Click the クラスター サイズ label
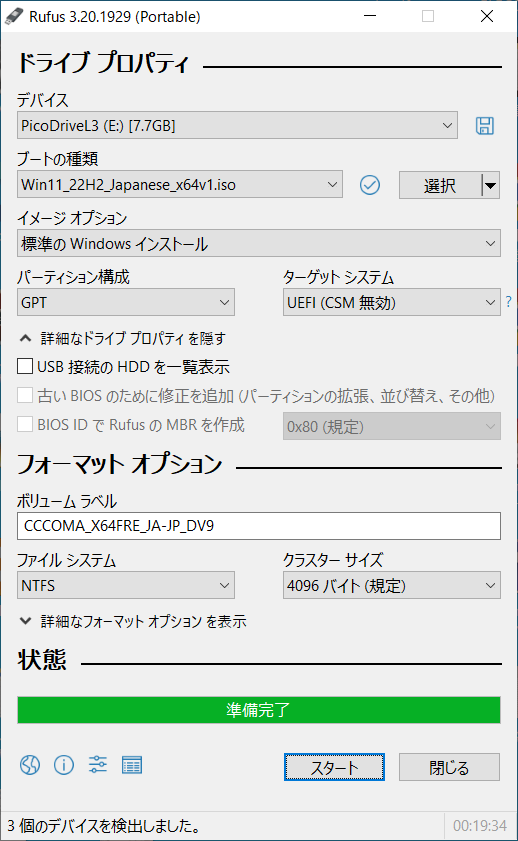Image resolution: width=518 pixels, height=841 pixels. coord(333,560)
